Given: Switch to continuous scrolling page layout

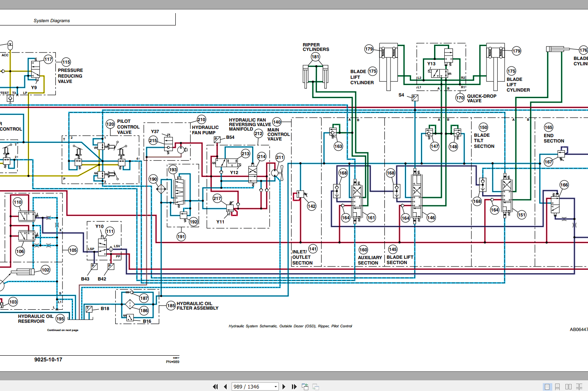Looking at the screenshot, I should [x=557, y=386].
